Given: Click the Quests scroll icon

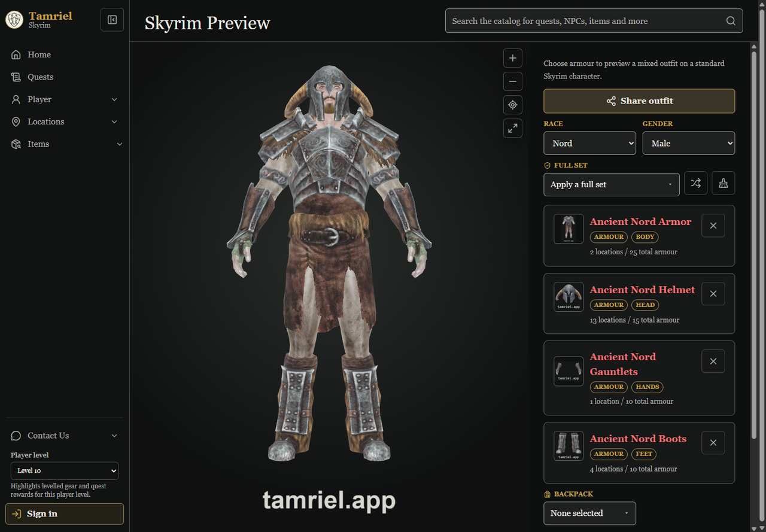Looking at the screenshot, I should pyautogui.click(x=16, y=77).
